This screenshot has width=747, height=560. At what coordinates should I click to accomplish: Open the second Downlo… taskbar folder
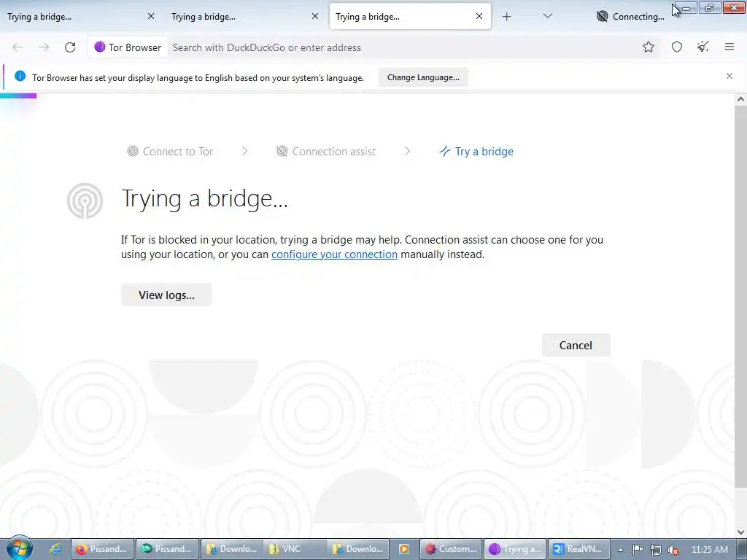point(359,549)
